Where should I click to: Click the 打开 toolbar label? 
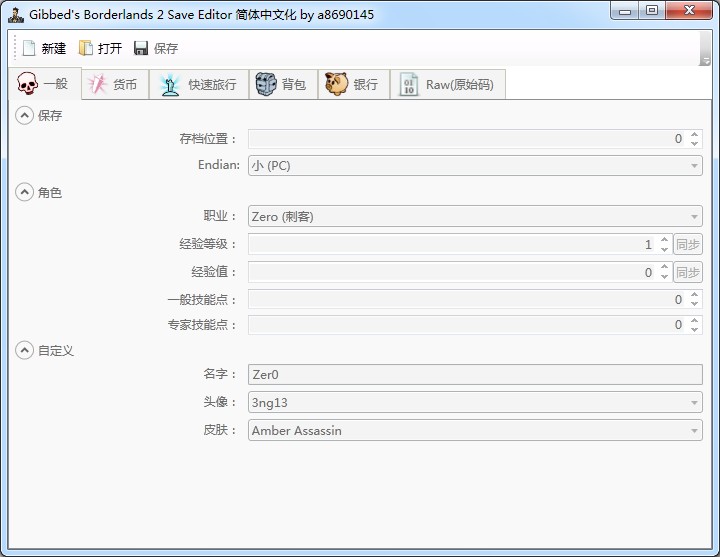coord(110,48)
